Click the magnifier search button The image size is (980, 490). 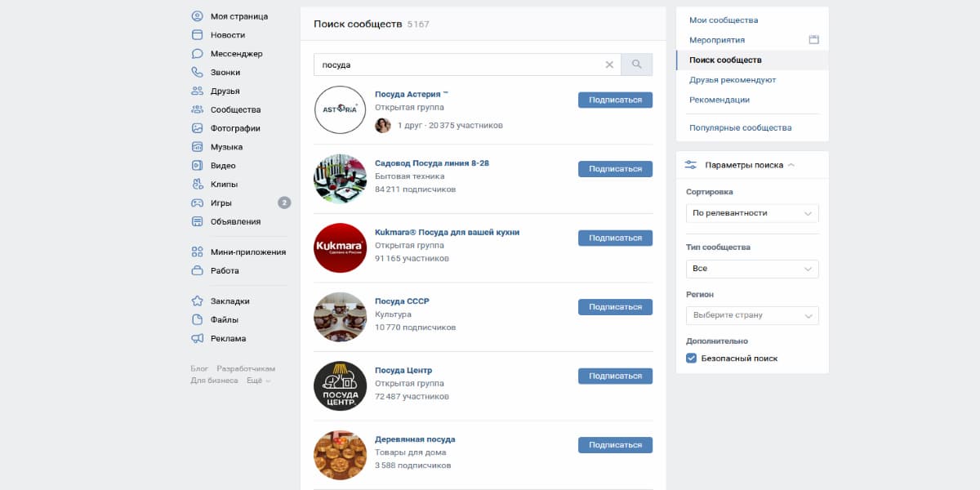[637, 65]
